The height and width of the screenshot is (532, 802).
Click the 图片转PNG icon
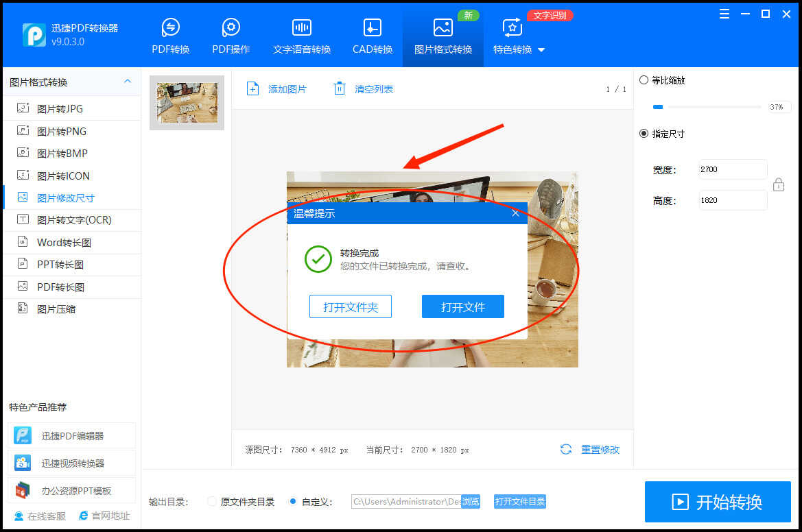tap(23, 130)
